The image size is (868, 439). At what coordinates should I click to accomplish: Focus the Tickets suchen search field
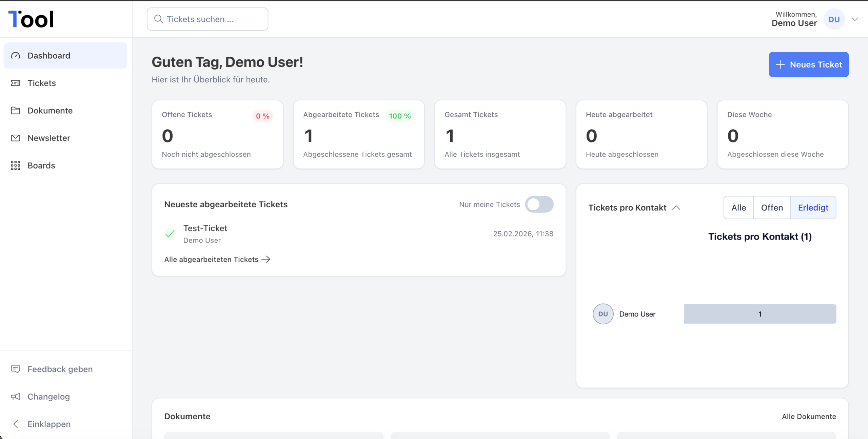coord(208,19)
